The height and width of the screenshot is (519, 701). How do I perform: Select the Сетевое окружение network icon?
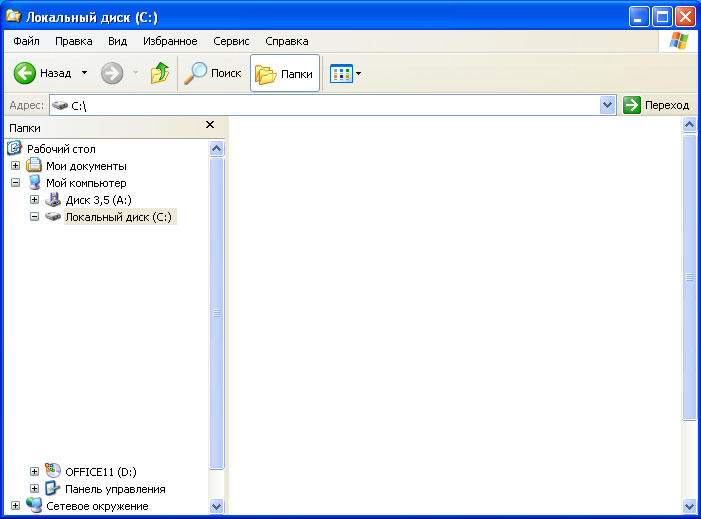point(34,505)
